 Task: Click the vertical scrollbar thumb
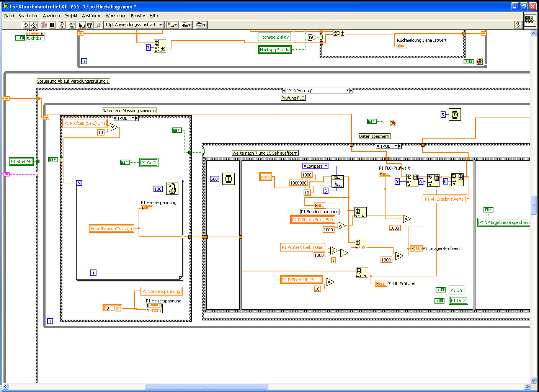[534, 205]
